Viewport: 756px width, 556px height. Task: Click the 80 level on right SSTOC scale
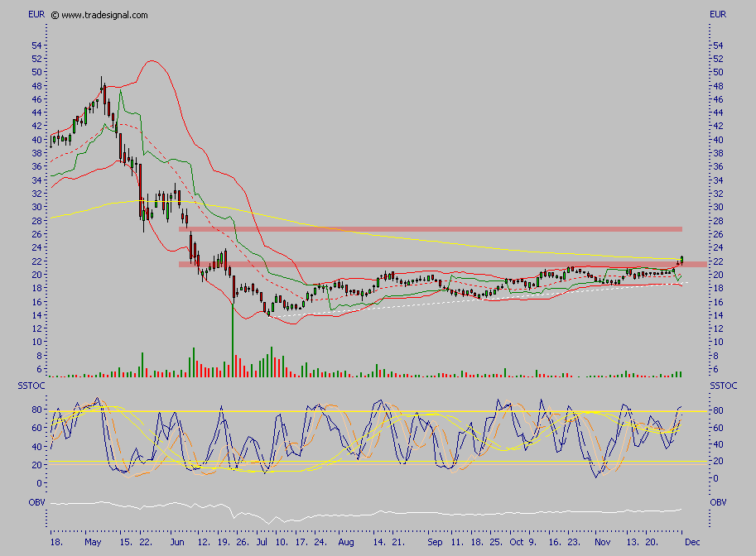[718, 410]
